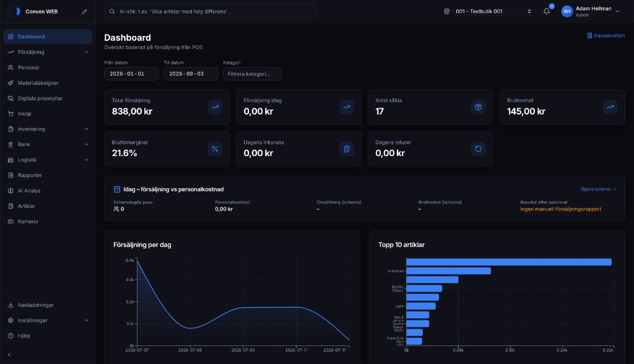Click the search magnifier icon
Screen dimensions: 634x364
click(x=112, y=12)
